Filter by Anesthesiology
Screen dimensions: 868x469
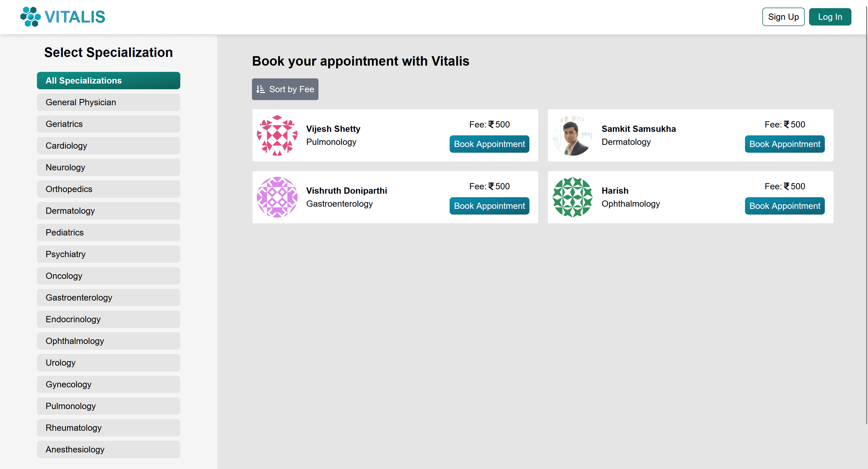109,449
